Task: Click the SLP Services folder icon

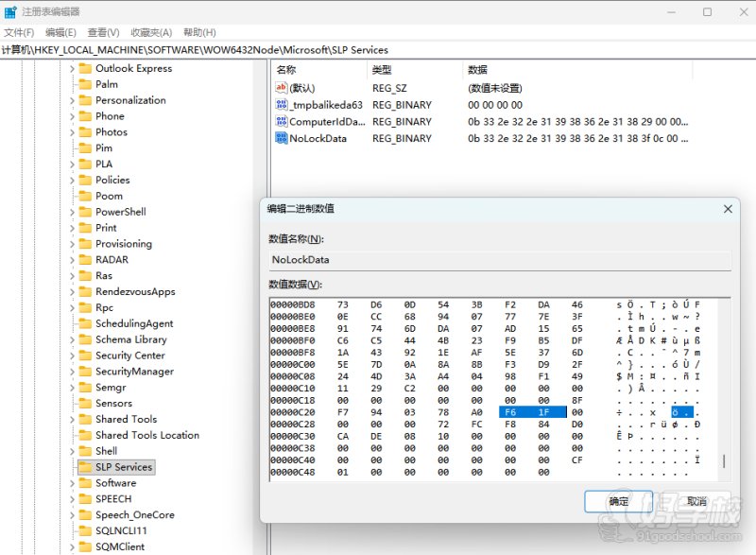Action: (85, 467)
